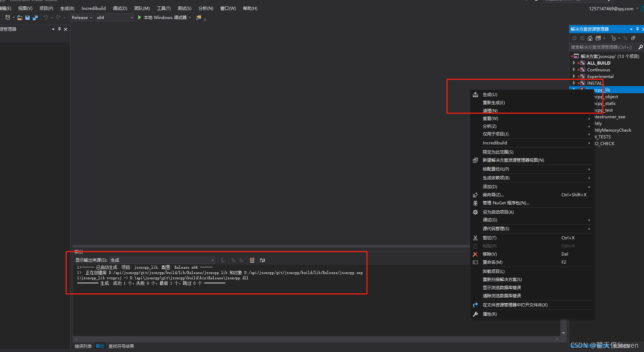644x352 pixels.
Task: Open the 视图(V) menu
Action: pyautogui.click(x=25, y=8)
